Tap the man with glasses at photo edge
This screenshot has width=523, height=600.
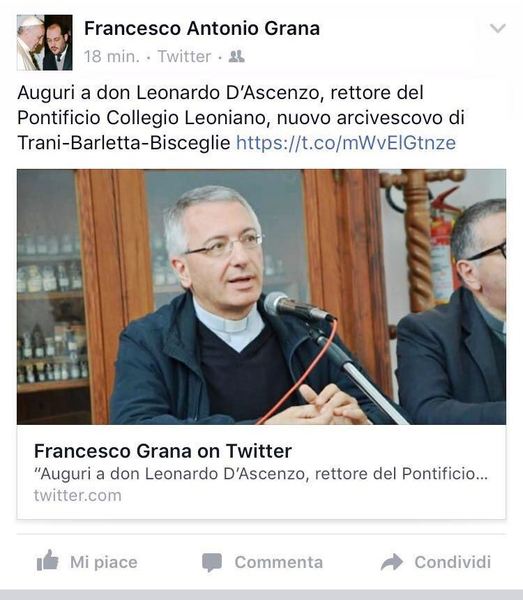pyautogui.click(x=451, y=310)
